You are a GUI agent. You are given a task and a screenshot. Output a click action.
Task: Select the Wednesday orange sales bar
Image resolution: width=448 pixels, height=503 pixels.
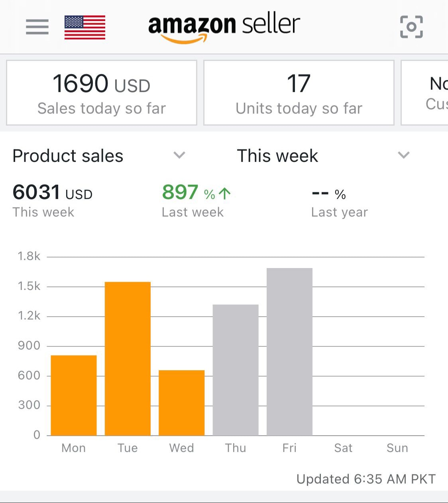(181, 402)
